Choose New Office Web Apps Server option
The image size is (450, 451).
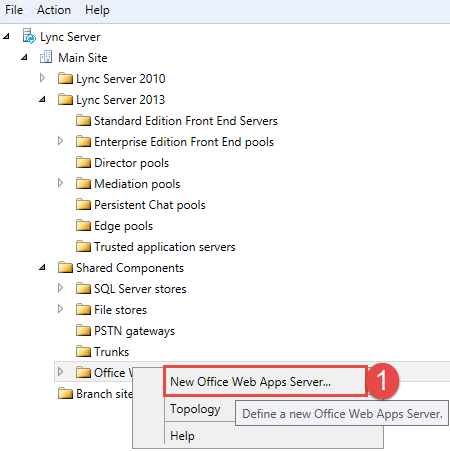(265, 382)
